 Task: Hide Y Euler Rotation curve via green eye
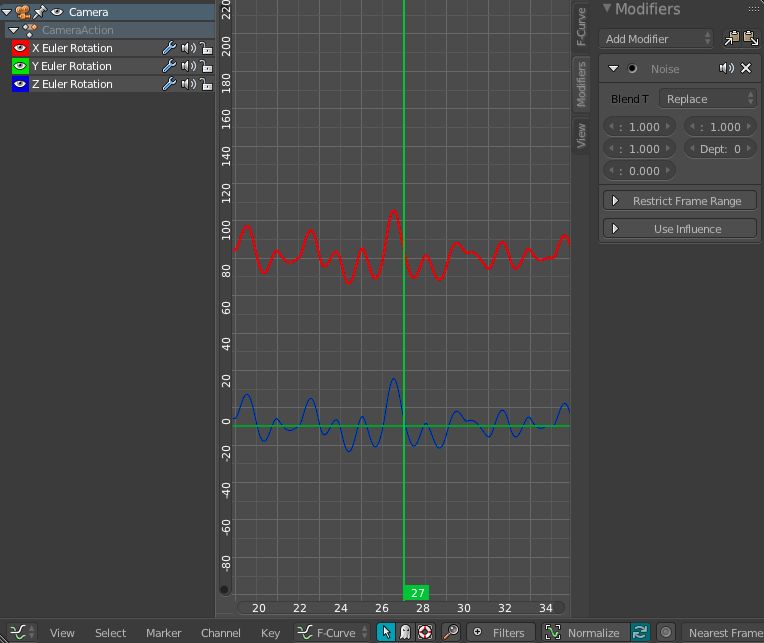click(20, 66)
